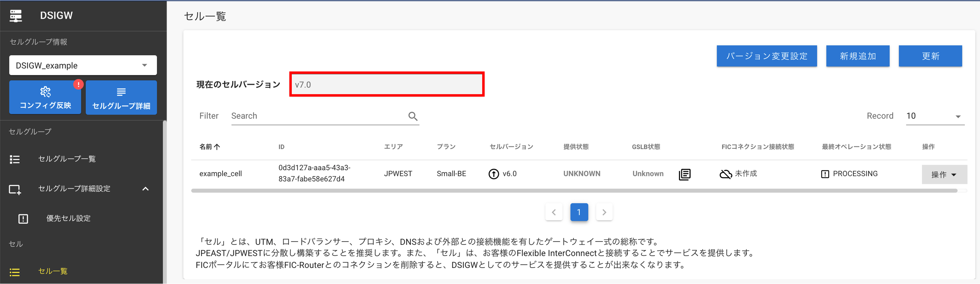Click the 現在のセルバージョン field showing v7.0
980x284 pixels.
click(x=387, y=84)
